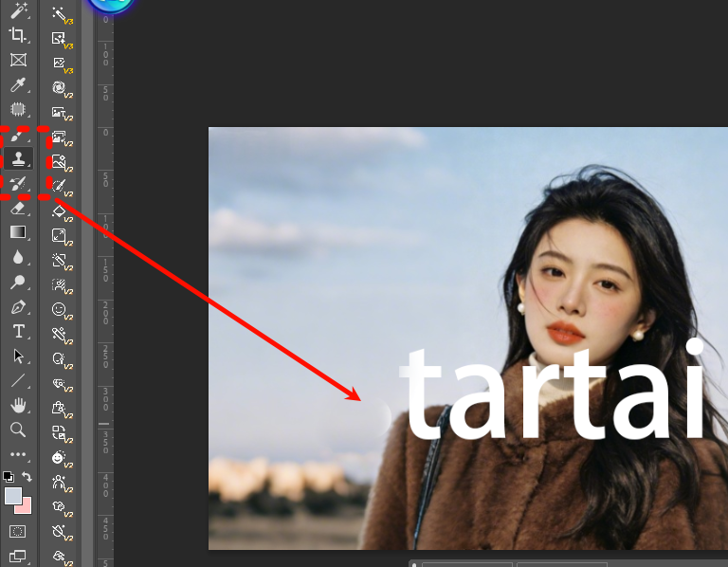Select the Pen tool

tap(18, 307)
